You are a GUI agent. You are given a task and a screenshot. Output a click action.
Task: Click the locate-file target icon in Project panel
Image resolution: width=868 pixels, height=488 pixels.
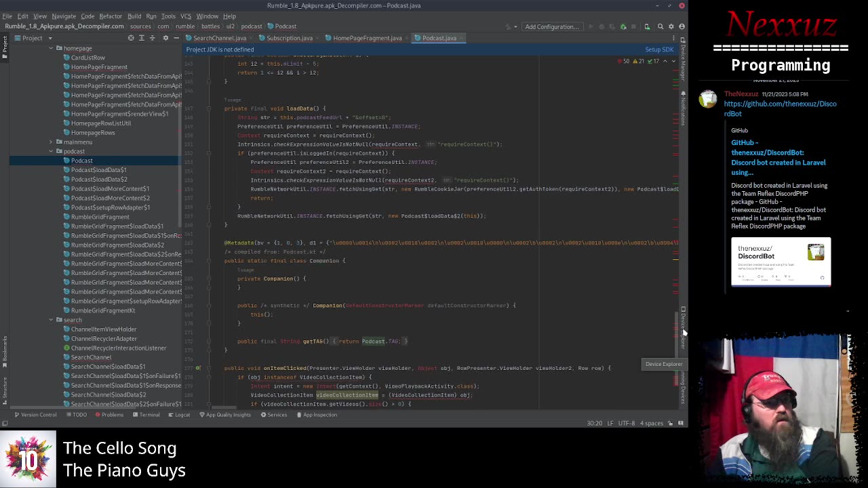click(x=131, y=38)
